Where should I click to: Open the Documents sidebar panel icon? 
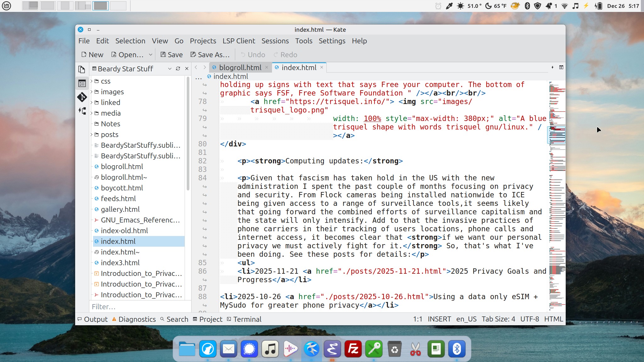point(82,69)
